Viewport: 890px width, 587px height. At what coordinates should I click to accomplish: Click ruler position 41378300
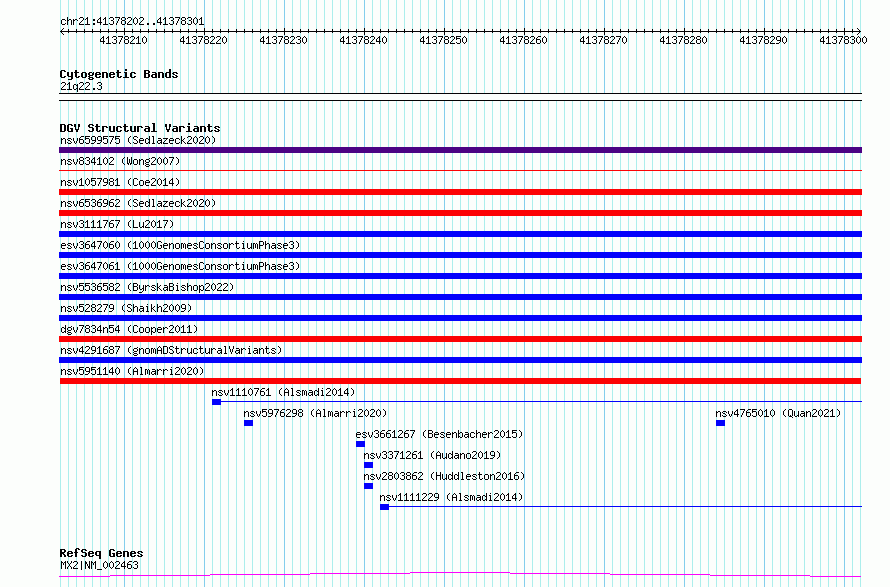point(843,40)
